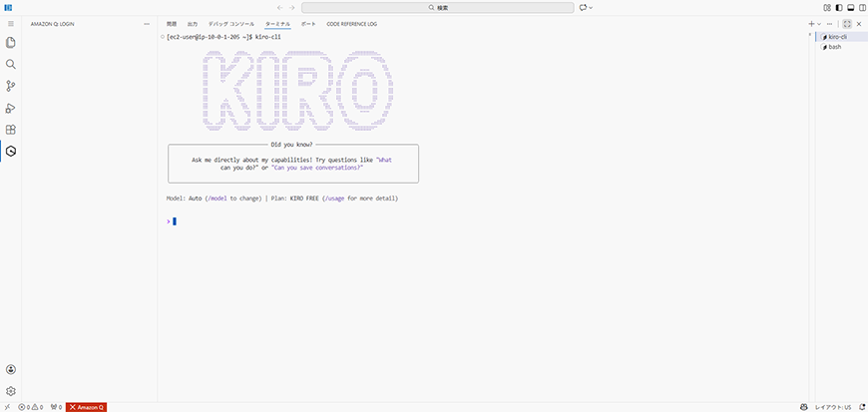Open errors and warnings status item
The width and height of the screenshot is (868, 412).
click(31, 407)
